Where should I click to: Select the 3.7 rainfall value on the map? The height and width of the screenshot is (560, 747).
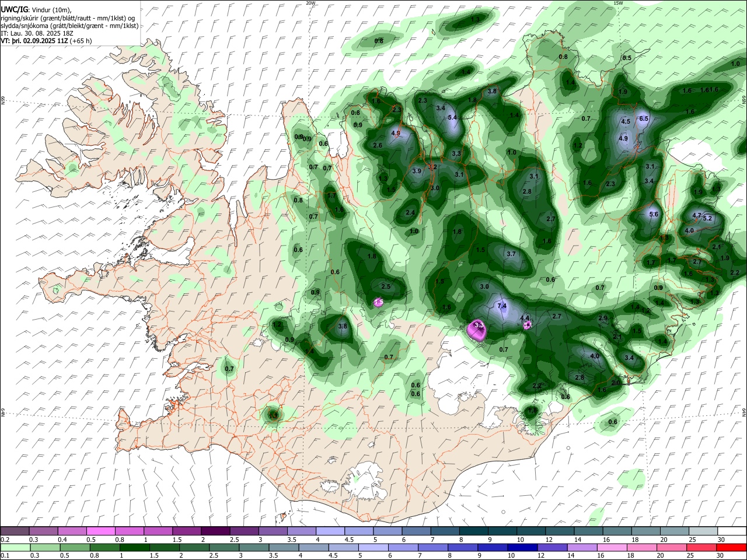tap(511, 254)
